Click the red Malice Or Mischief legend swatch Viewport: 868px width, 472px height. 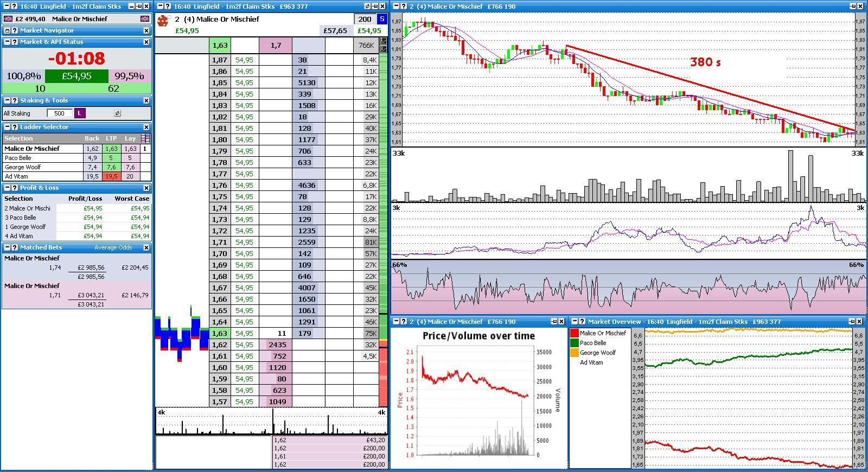coord(574,333)
